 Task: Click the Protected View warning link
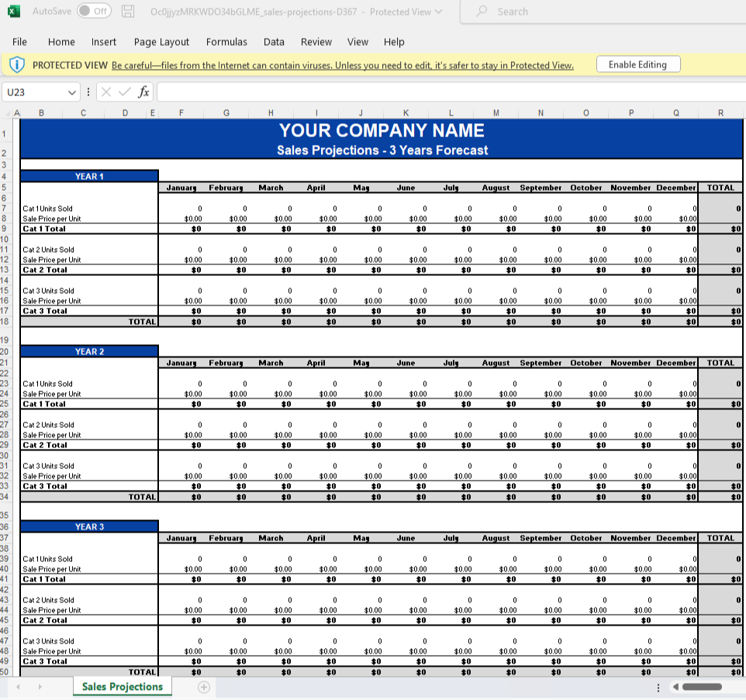coord(343,66)
